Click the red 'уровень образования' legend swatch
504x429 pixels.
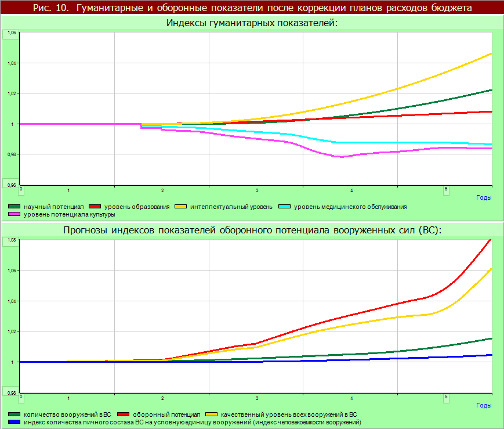click(95, 207)
